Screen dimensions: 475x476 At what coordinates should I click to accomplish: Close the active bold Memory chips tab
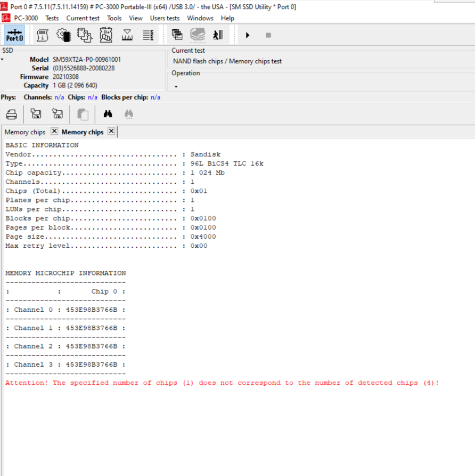111,131
